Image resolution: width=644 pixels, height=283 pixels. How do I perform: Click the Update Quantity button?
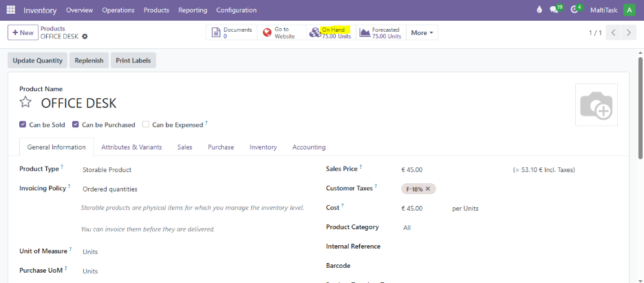[38, 61]
